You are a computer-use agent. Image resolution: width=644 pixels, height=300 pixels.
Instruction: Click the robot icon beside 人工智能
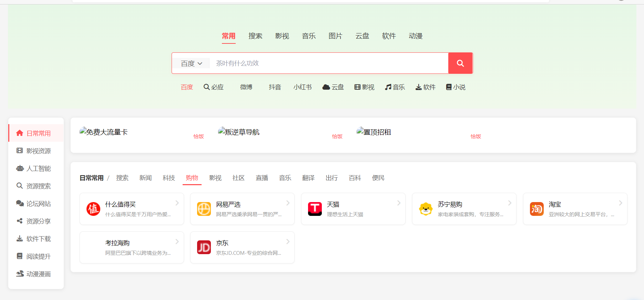tap(20, 168)
